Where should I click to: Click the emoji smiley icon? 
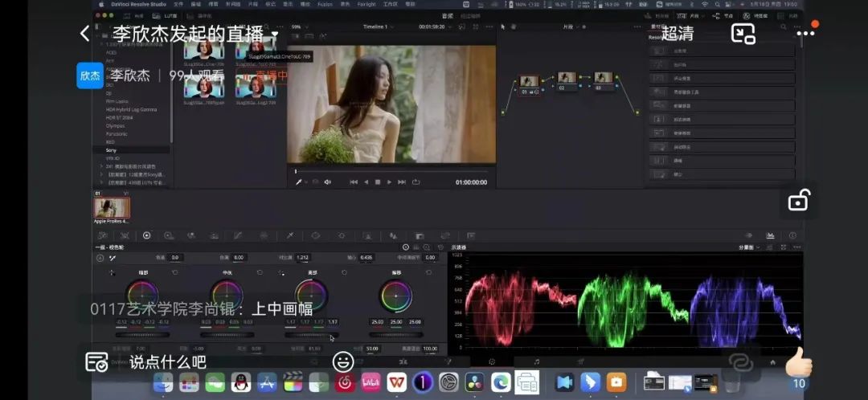click(343, 361)
